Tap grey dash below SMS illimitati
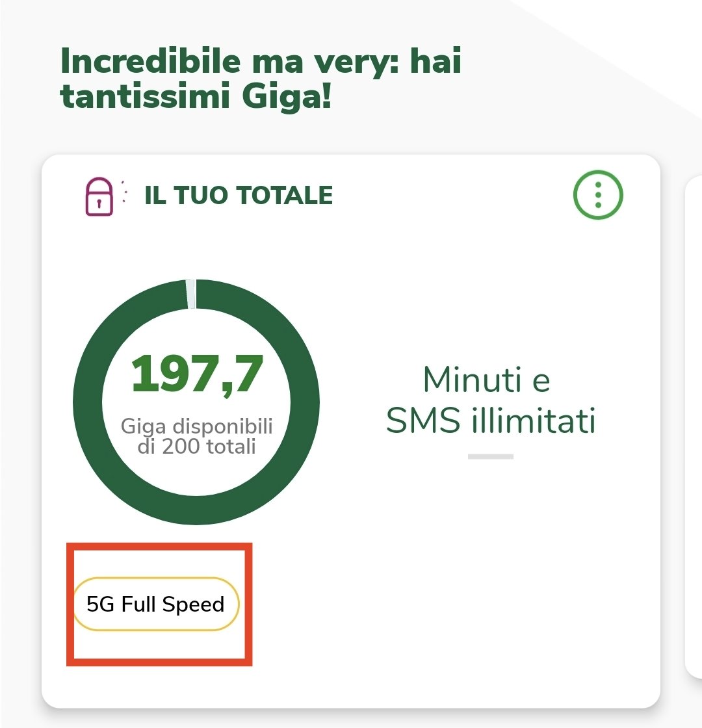 491,456
